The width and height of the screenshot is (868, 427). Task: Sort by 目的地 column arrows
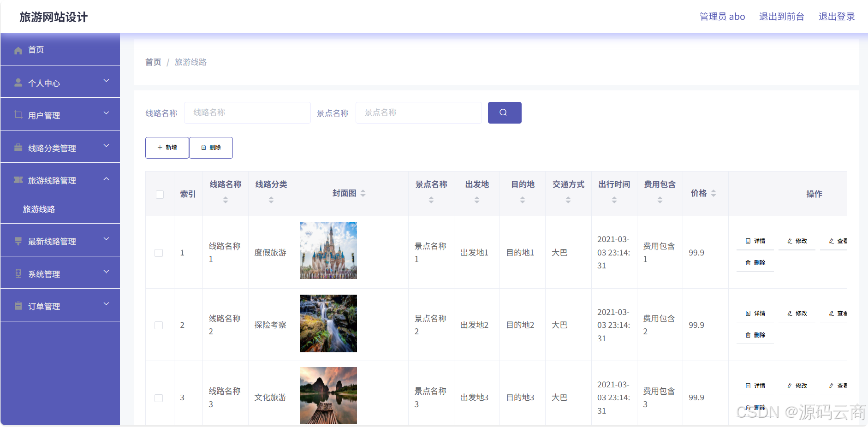[x=523, y=200]
